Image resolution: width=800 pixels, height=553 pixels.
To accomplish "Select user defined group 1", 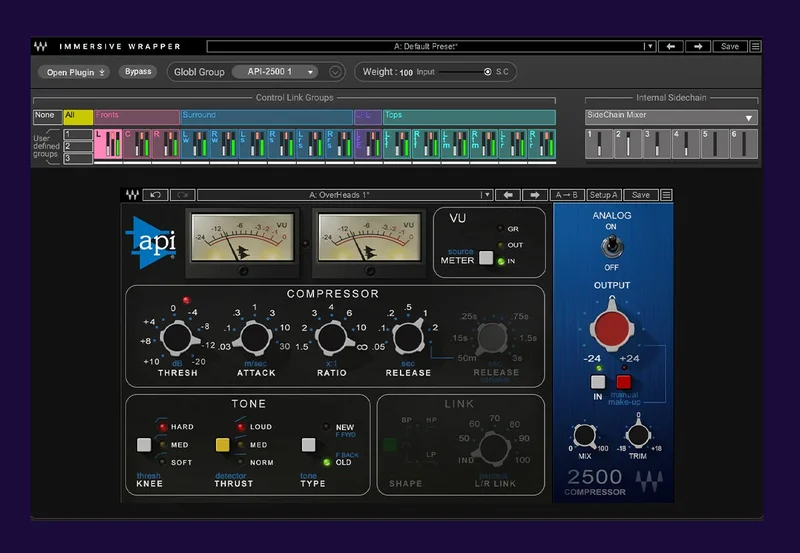I will pyautogui.click(x=78, y=134).
